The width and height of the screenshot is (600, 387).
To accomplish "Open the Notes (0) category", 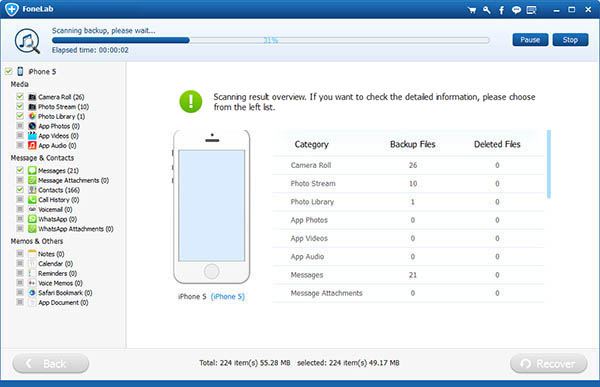I will [x=51, y=254].
